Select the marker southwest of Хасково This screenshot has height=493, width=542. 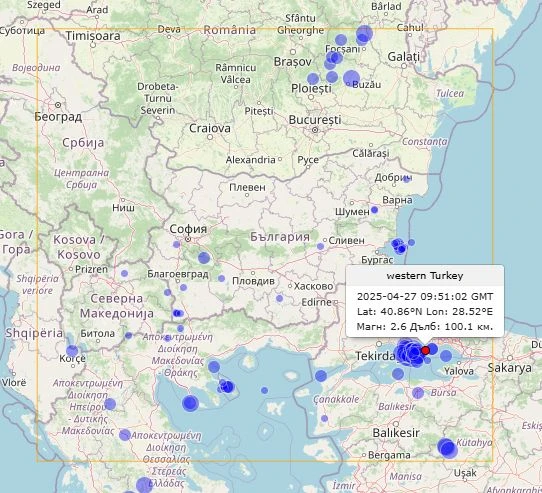(280, 298)
